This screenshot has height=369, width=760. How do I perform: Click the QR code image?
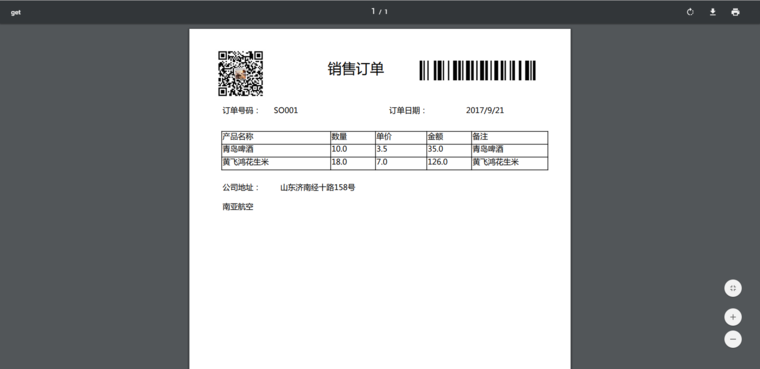240,73
